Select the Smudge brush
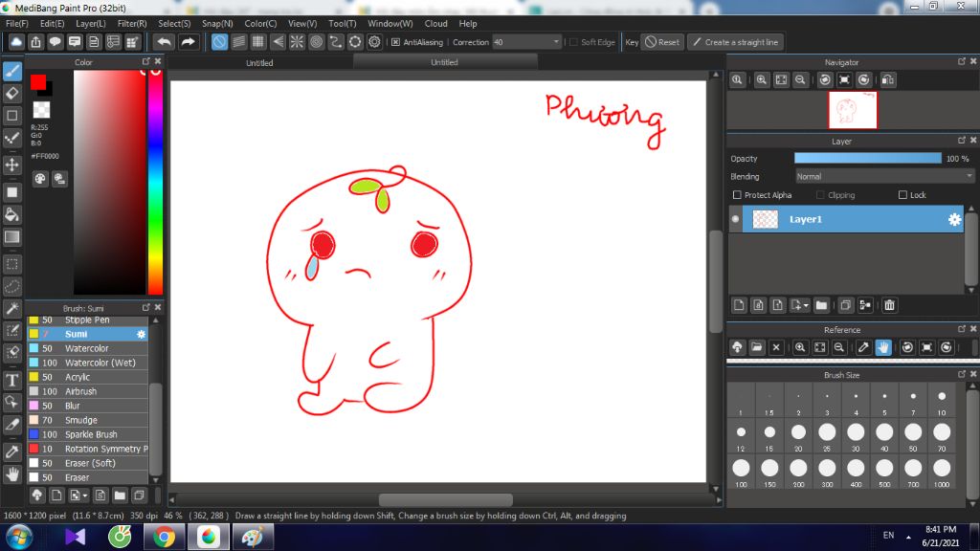Image resolution: width=980 pixels, height=551 pixels. (x=88, y=420)
